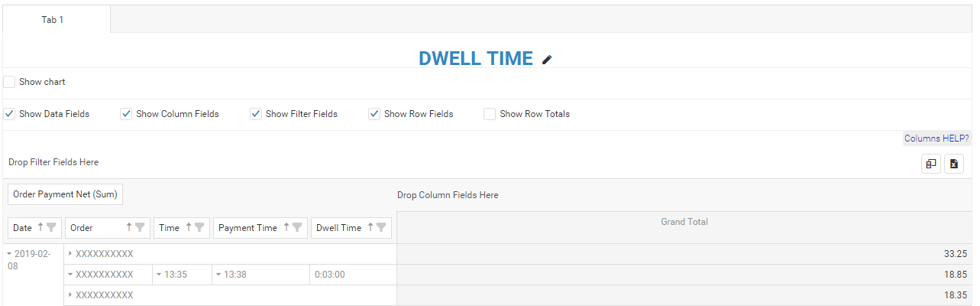Image resolution: width=980 pixels, height=306 pixels.
Task: Switch to Tab 1
Action: click(53, 19)
